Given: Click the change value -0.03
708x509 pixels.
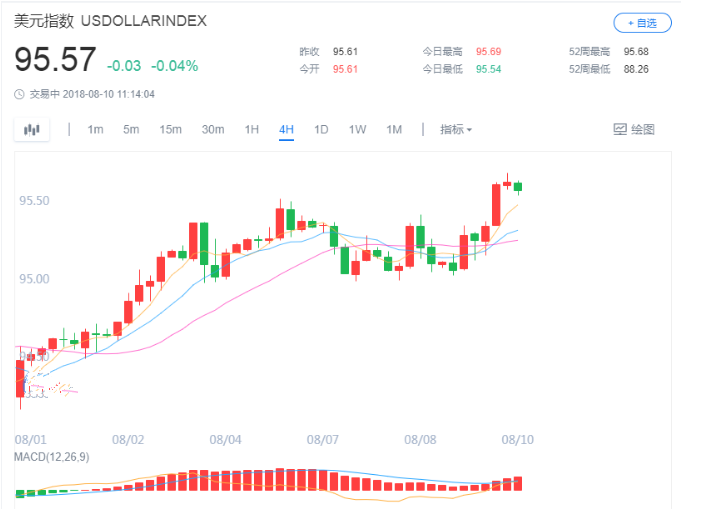Looking at the screenshot, I should point(124,66).
